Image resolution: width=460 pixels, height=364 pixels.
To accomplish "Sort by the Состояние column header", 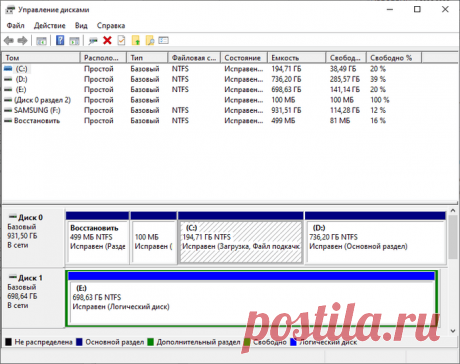I will point(244,58).
